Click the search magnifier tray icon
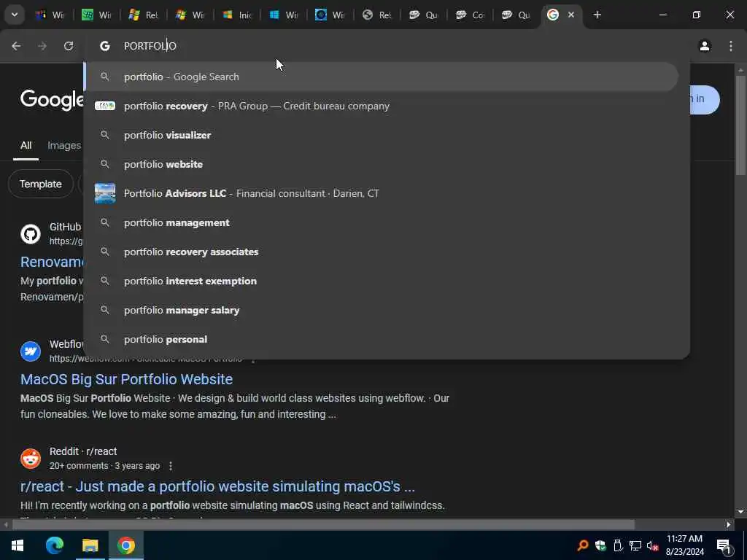The width and height of the screenshot is (747, 560). pyautogui.click(x=583, y=545)
